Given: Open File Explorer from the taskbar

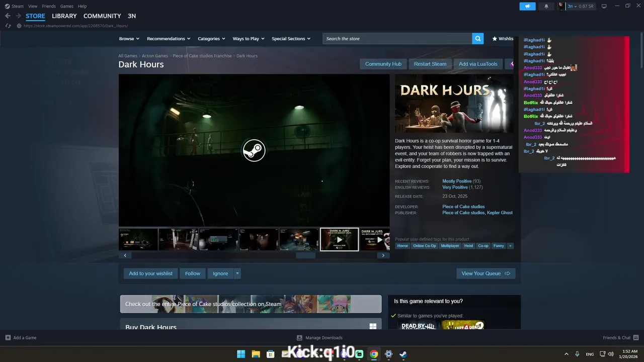Looking at the screenshot, I should [x=256, y=354].
